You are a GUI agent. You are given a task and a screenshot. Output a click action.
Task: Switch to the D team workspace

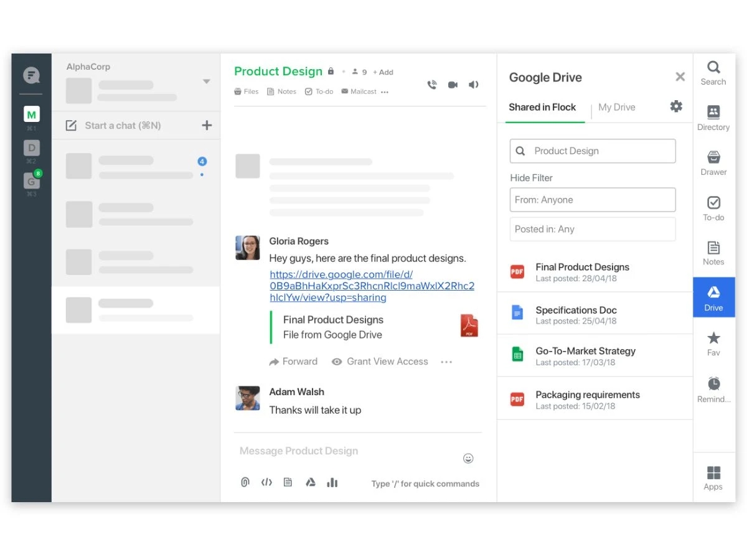(31, 147)
